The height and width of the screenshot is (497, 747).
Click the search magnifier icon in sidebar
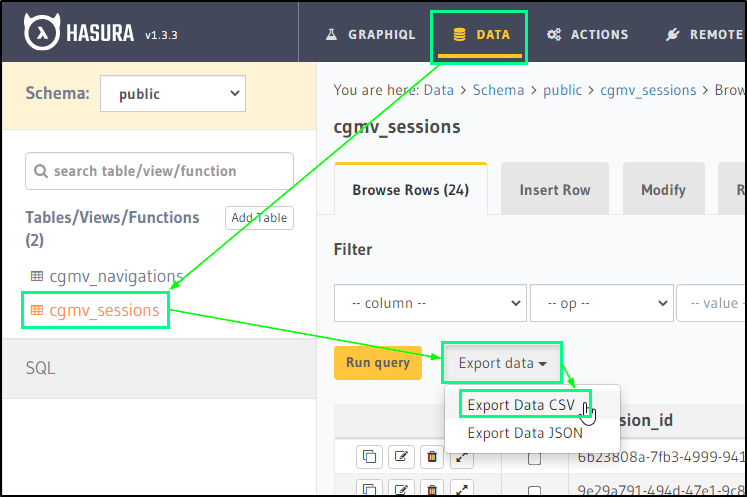point(41,171)
